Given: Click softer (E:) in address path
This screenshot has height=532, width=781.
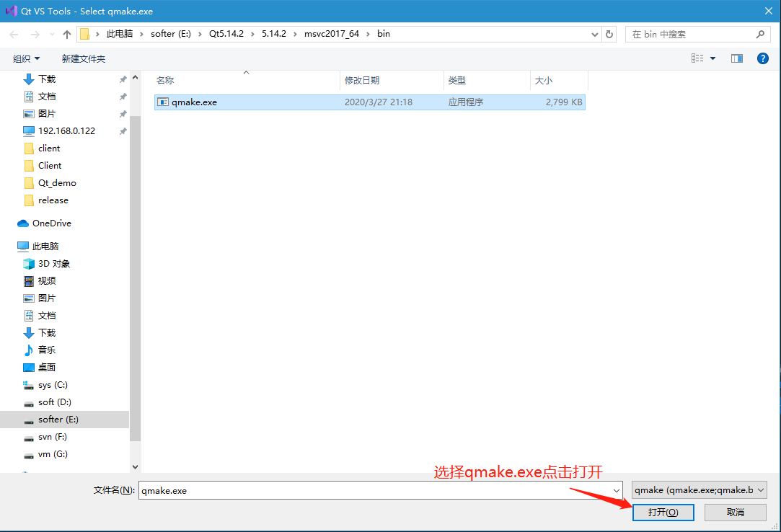Looking at the screenshot, I should (171, 34).
